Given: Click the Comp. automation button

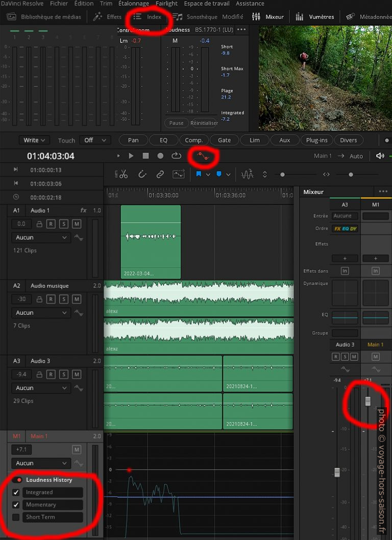Looking at the screenshot, I should pos(193,140).
